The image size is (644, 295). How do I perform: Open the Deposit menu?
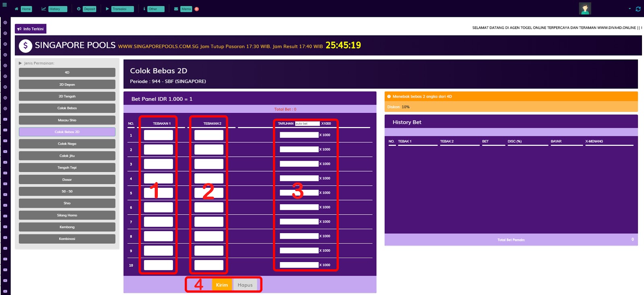coord(89,9)
